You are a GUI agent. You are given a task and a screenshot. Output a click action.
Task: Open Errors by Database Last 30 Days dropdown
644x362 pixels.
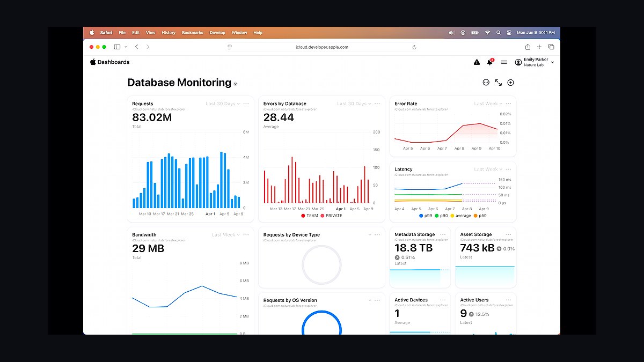pos(354,104)
